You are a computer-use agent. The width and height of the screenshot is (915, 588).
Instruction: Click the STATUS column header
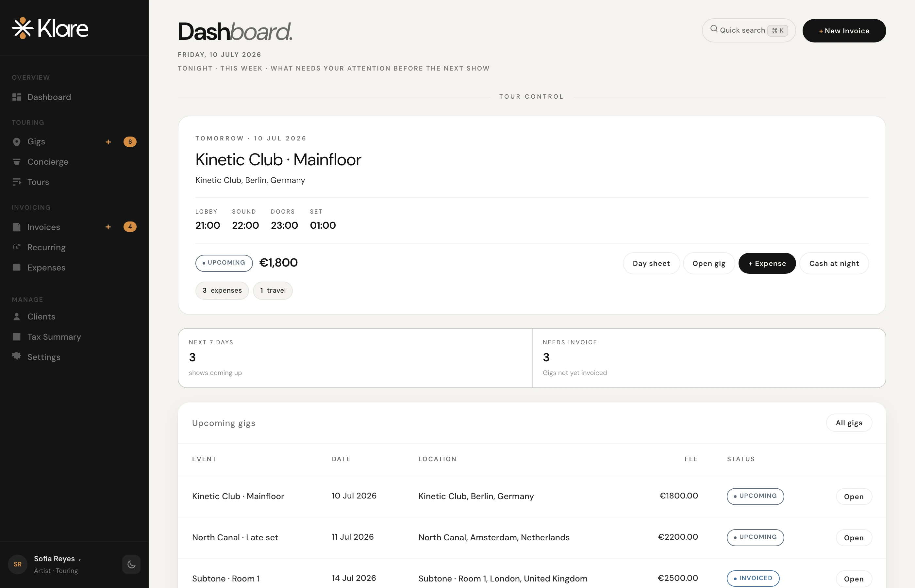pyautogui.click(x=740, y=459)
